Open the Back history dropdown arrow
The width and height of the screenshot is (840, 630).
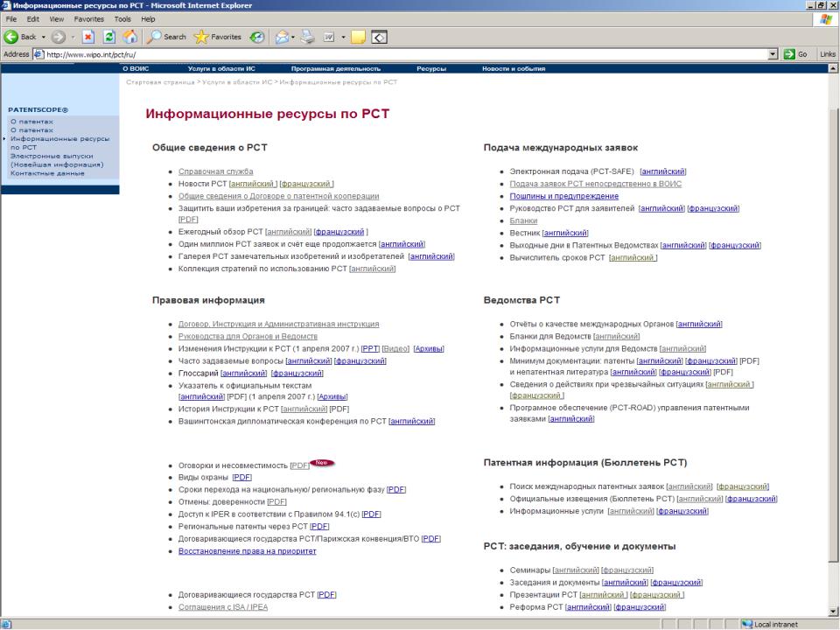pyautogui.click(x=44, y=37)
